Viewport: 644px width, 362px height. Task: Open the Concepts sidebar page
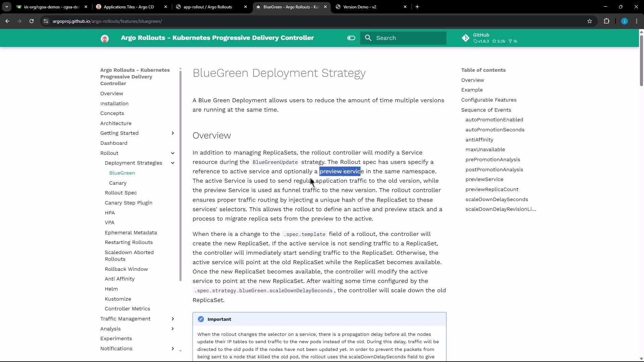click(112, 113)
